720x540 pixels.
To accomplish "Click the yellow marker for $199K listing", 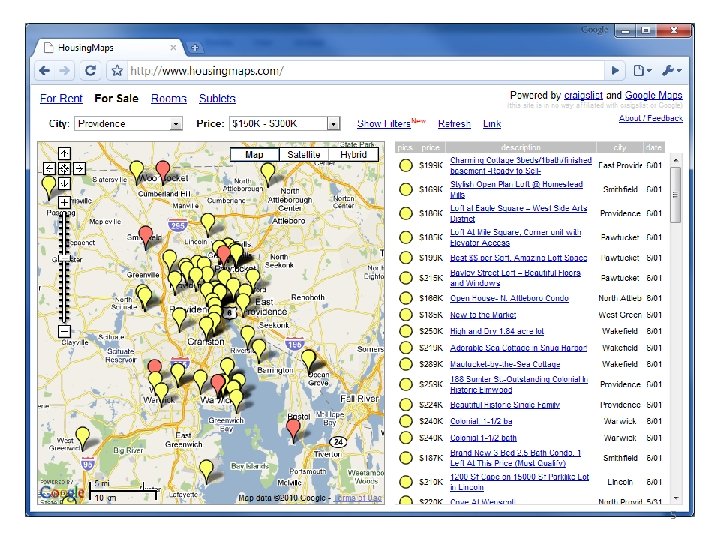I will click(x=405, y=165).
